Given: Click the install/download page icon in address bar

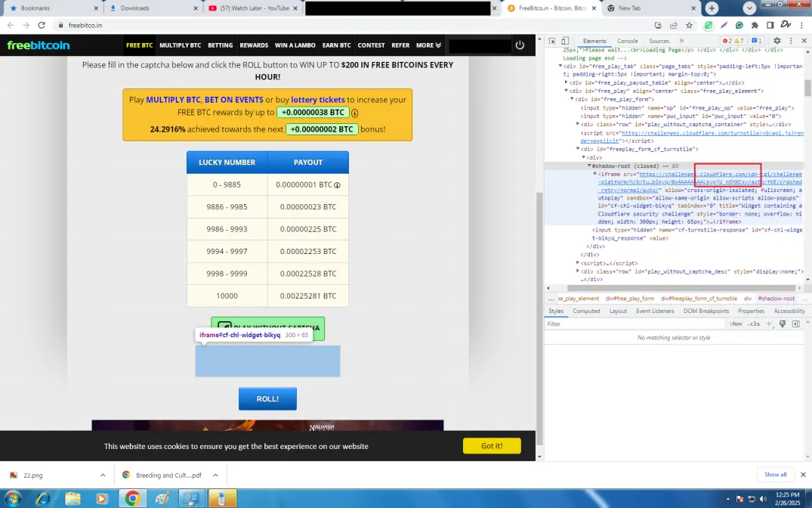Looking at the screenshot, I should point(658,25).
